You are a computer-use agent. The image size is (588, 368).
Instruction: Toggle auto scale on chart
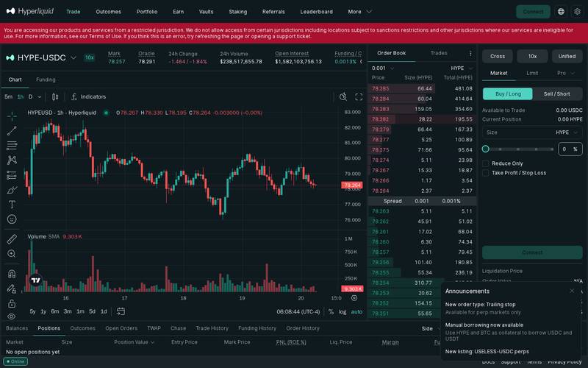point(356,311)
